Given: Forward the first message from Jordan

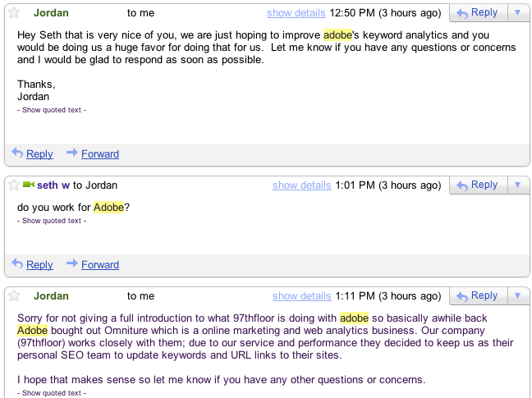Looking at the screenshot, I should click(99, 153).
